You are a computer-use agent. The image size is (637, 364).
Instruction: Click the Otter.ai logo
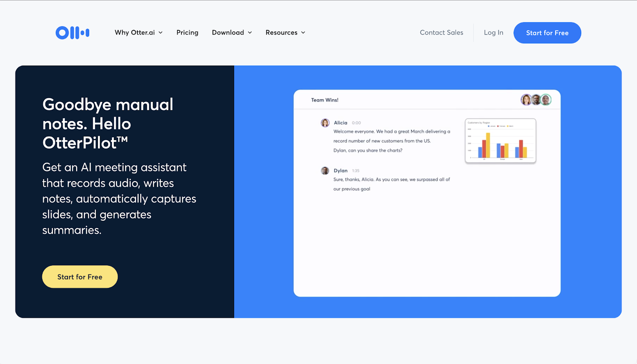(x=72, y=33)
